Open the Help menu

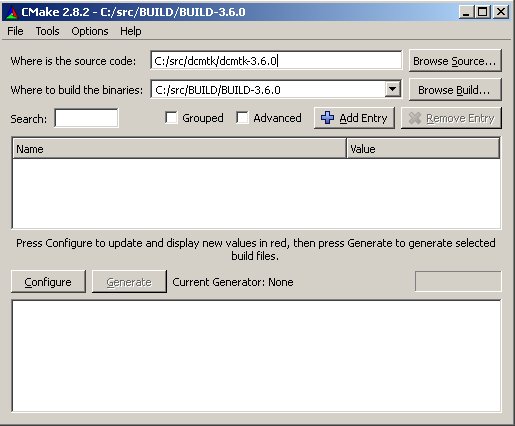click(131, 31)
